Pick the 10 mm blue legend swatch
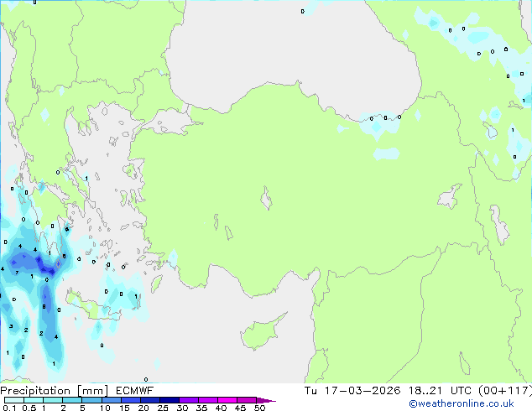532x411 pixels. tap(111, 400)
